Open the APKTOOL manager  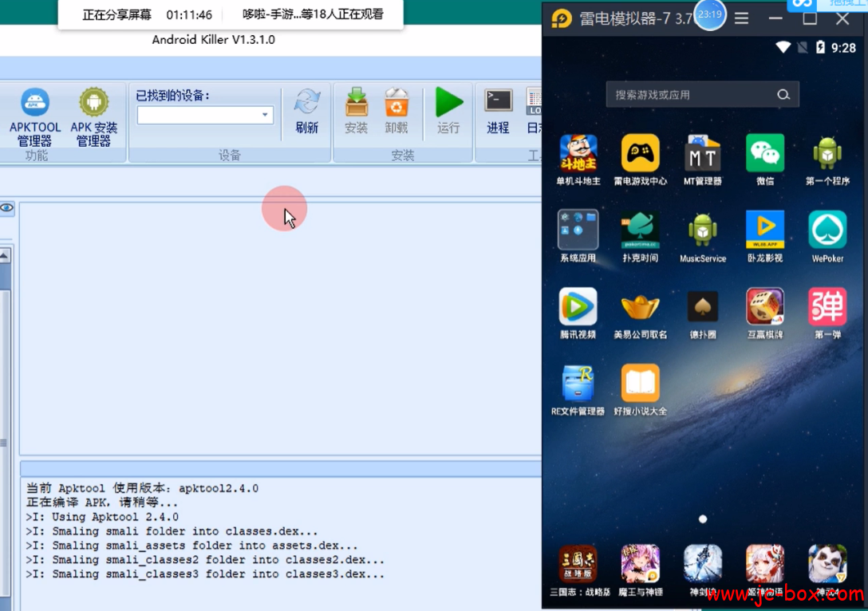[x=35, y=117]
